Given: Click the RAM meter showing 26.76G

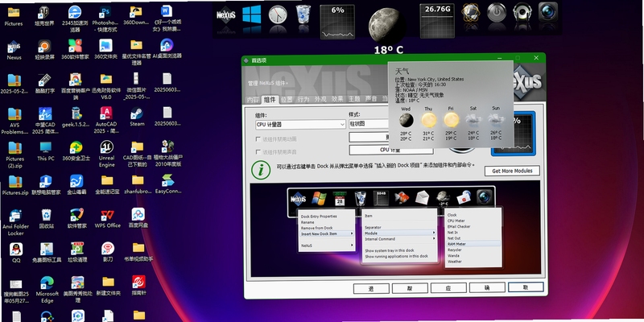Looking at the screenshot, I should (x=437, y=22).
